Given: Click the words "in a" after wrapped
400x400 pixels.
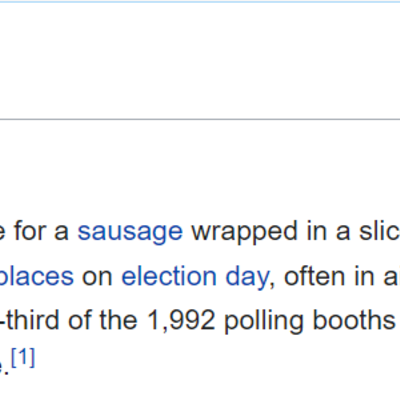Looking at the screenshot, I should click(328, 232).
